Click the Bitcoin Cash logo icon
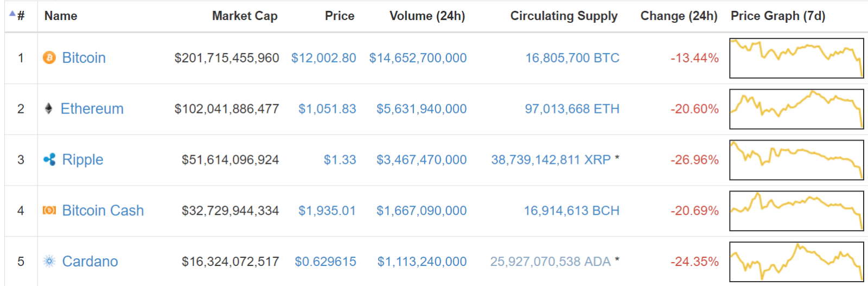The width and height of the screenshot is (868, 286). coord(49,210)
